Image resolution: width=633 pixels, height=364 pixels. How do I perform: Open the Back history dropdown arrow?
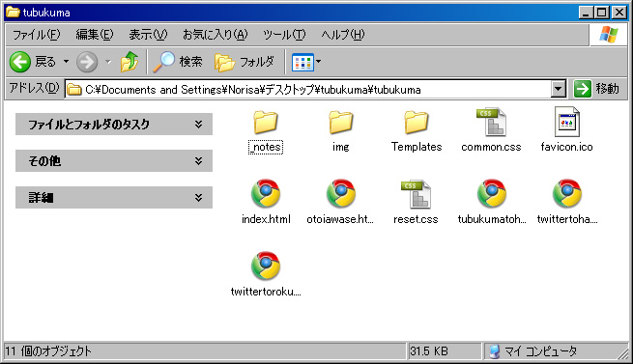pyautogui.click(x=66, y=62)
